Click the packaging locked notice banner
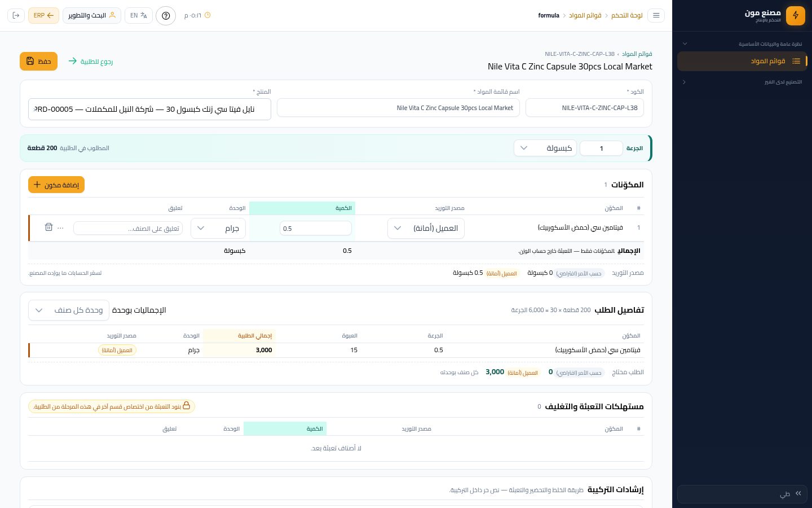Viewport: 812px width, 508px height. tap(112, 406)
